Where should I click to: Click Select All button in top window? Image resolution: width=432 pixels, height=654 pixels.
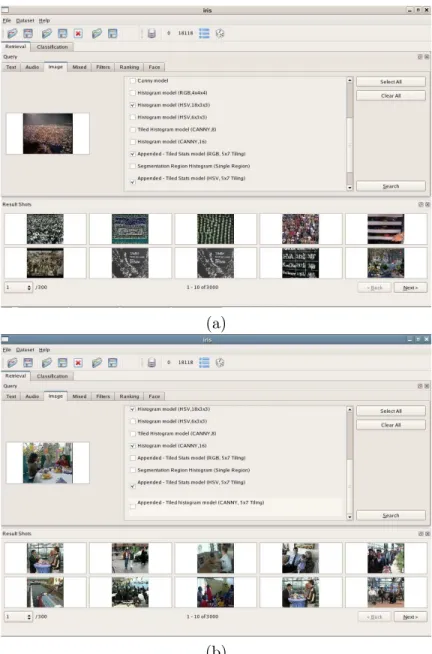pos(391,82)
